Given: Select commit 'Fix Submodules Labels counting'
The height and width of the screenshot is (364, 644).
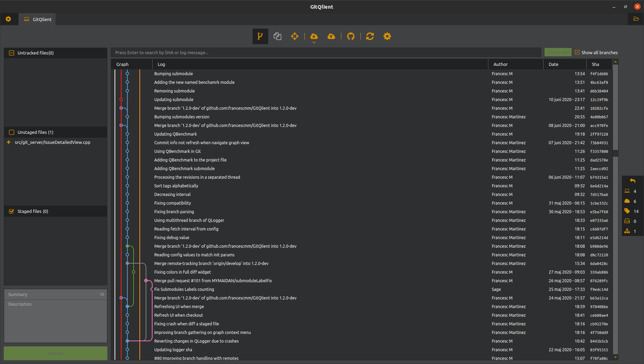Looking at the screenshot, I should pos(184,289).
